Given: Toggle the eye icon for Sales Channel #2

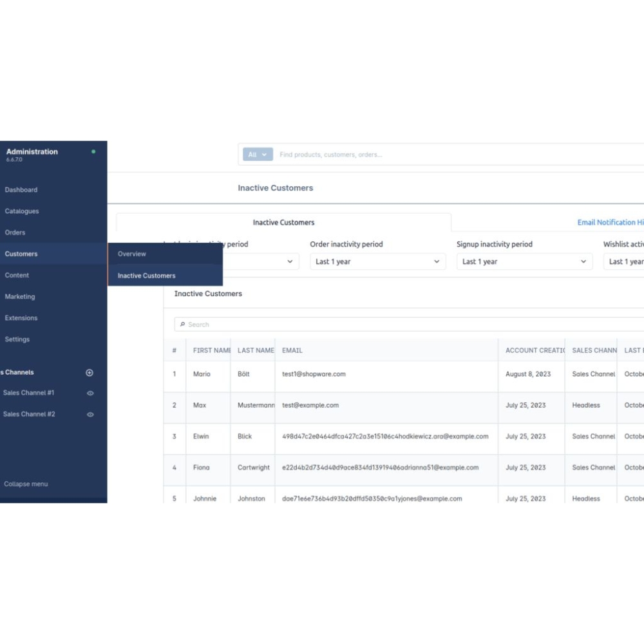Looking at the screenshot, I should point(90,415).
